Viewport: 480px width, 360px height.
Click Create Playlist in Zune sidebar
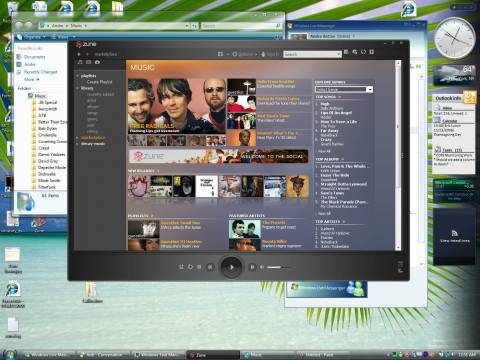pyautogui.click(x=99, y=82)
